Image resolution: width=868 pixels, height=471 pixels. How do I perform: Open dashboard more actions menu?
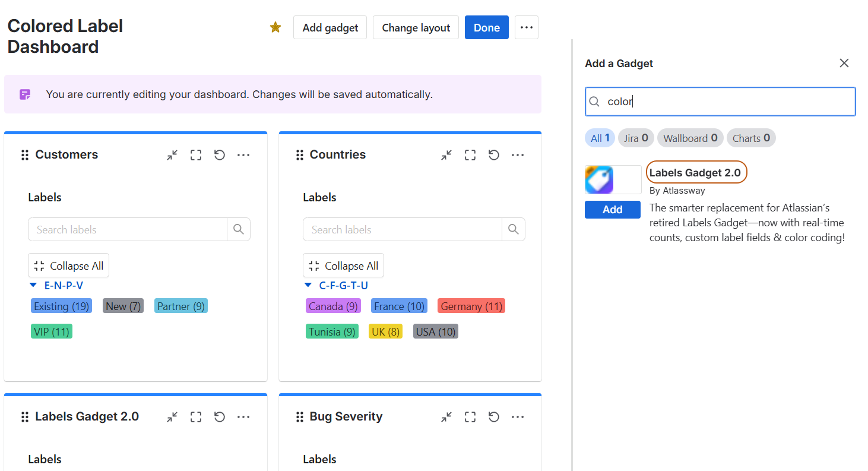(526, 27)
